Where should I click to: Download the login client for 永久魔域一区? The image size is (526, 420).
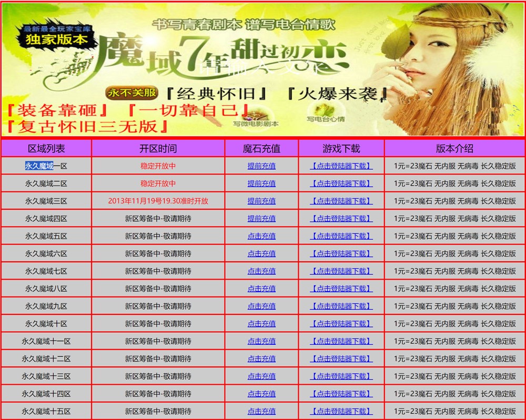(x=341, y=166)
